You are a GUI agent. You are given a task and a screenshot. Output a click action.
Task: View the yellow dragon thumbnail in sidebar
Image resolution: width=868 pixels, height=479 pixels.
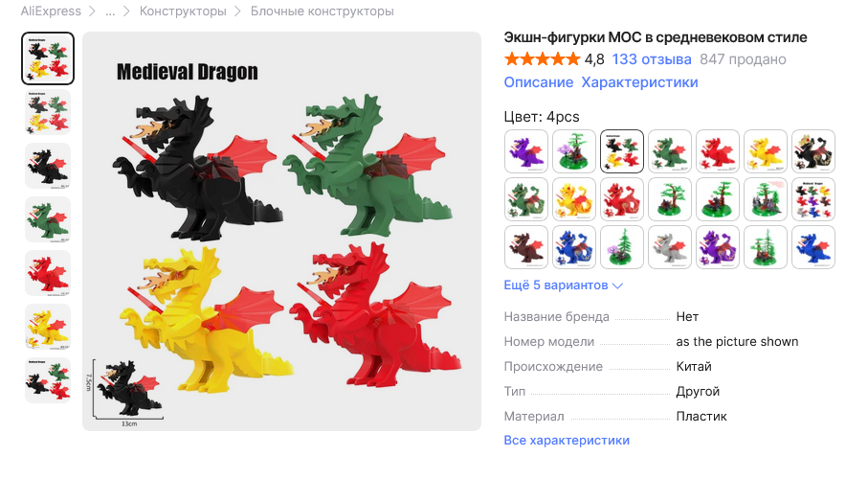point(48,327)
